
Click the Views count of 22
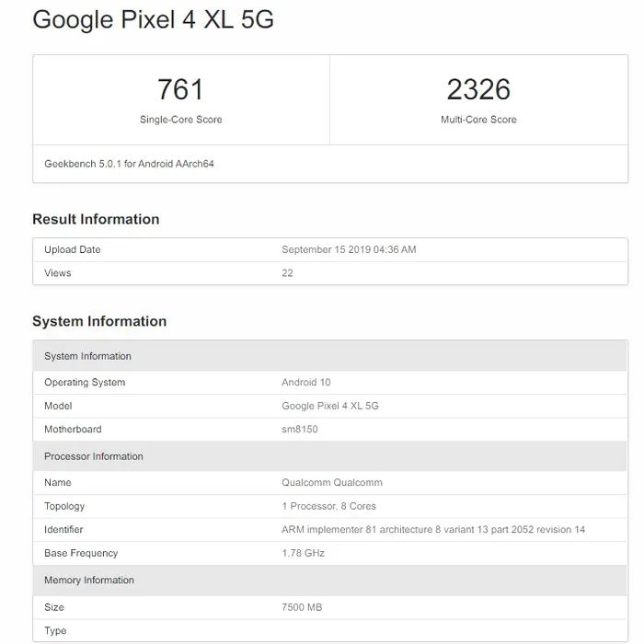click(287, 273)
